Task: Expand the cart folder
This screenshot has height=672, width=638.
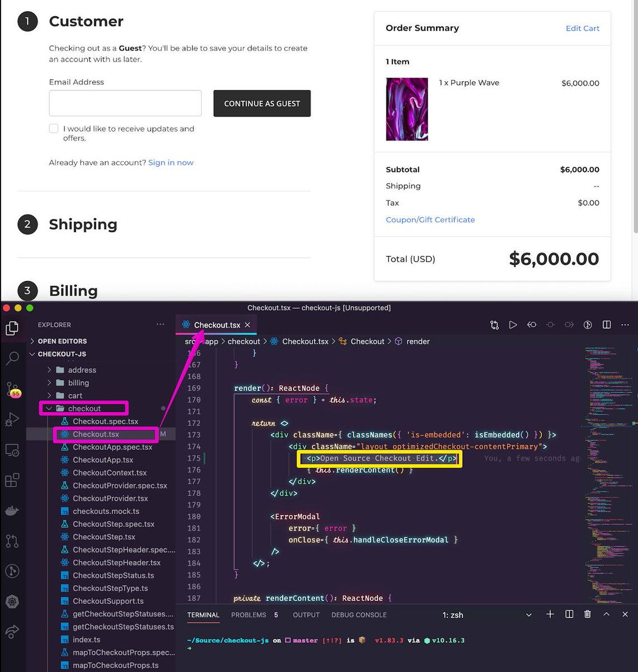Action: pos(75,395)
